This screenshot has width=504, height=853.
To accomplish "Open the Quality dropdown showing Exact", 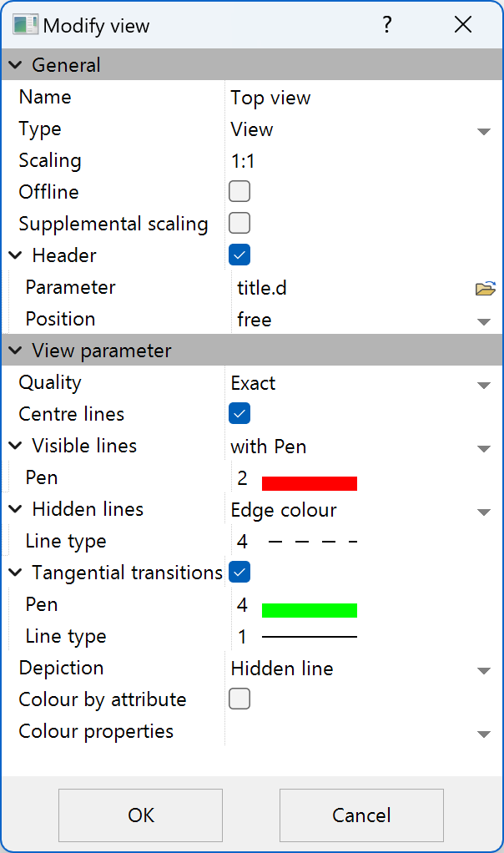I will (x=484, y=385).
